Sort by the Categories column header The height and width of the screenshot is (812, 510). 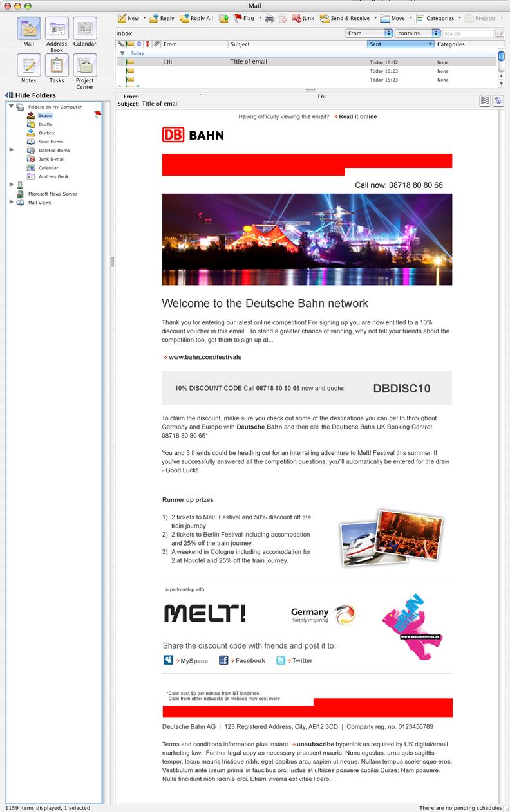[466, 44]
